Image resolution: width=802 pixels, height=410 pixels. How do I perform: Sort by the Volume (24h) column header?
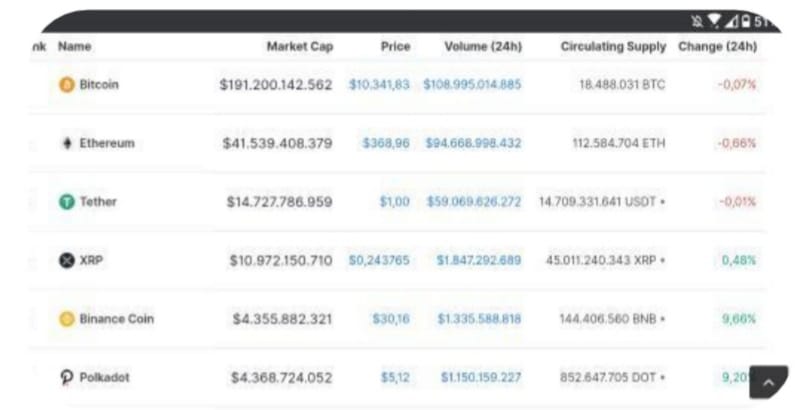tap(483, 47)
